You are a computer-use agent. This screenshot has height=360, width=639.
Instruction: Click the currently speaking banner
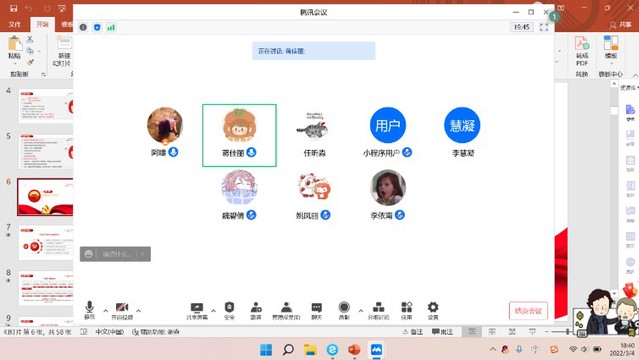[x=313, y=51]
